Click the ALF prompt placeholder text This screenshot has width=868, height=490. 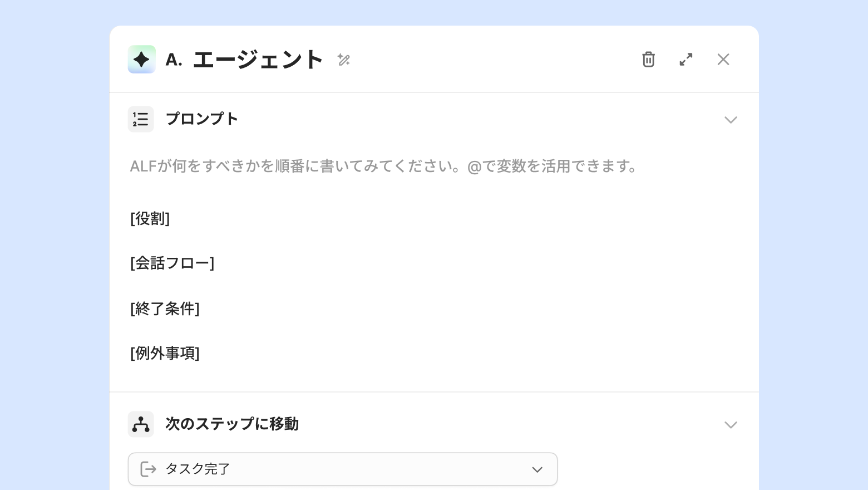point(384,166)
